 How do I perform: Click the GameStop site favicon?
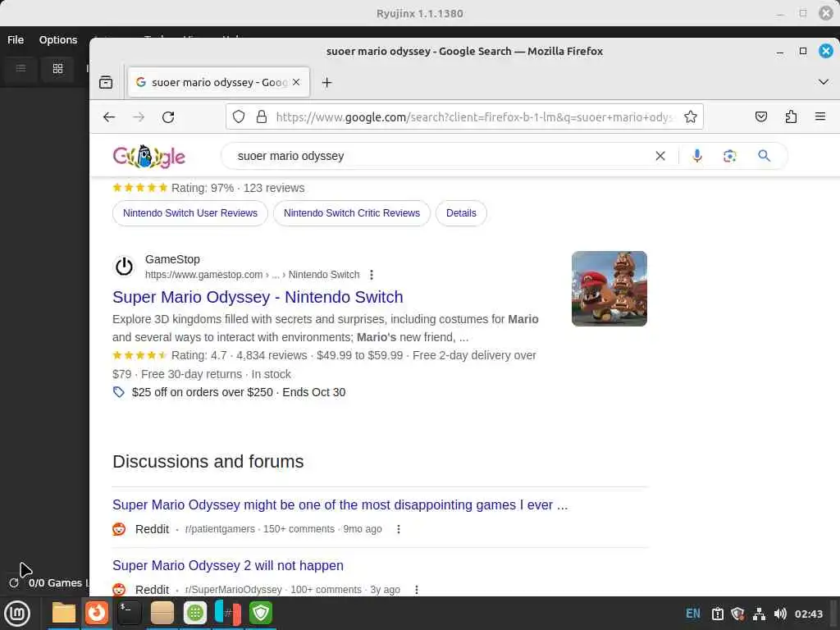[125, 267]
